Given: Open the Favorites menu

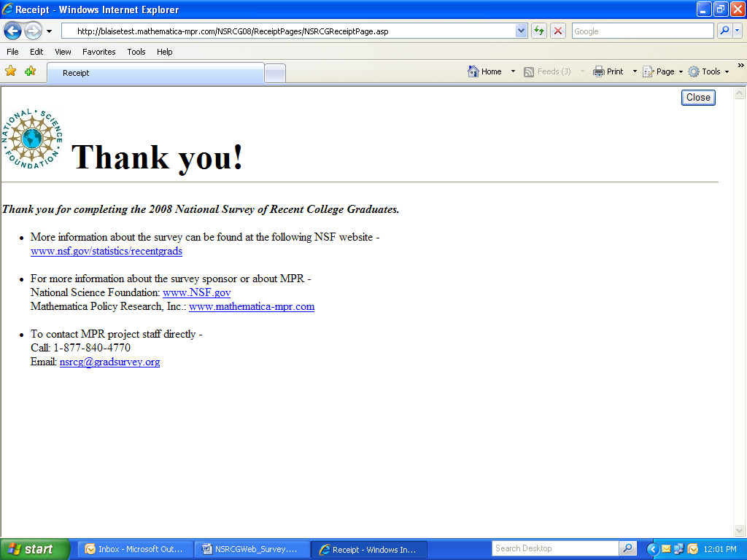Looking at the screenshot, I should [98, 52].
